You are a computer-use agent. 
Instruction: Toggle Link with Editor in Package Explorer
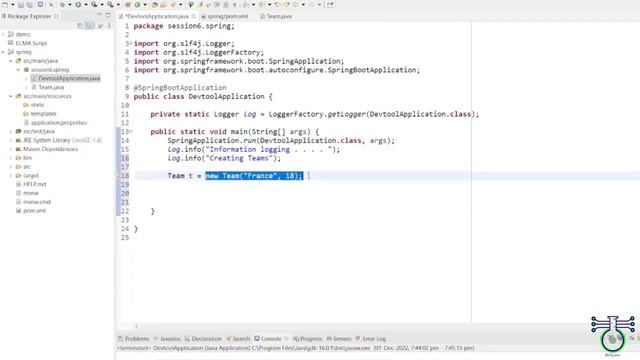[x=89, y=26]
